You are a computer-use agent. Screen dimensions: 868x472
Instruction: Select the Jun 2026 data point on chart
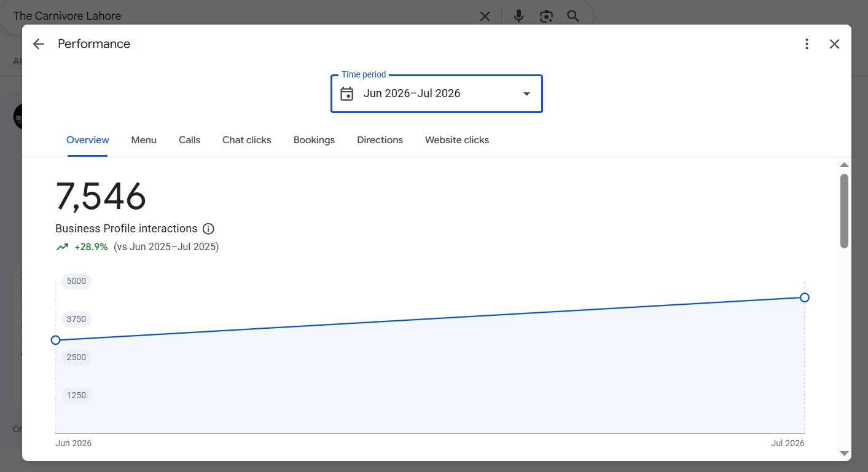pyautogui.click(x=55, y=340)
